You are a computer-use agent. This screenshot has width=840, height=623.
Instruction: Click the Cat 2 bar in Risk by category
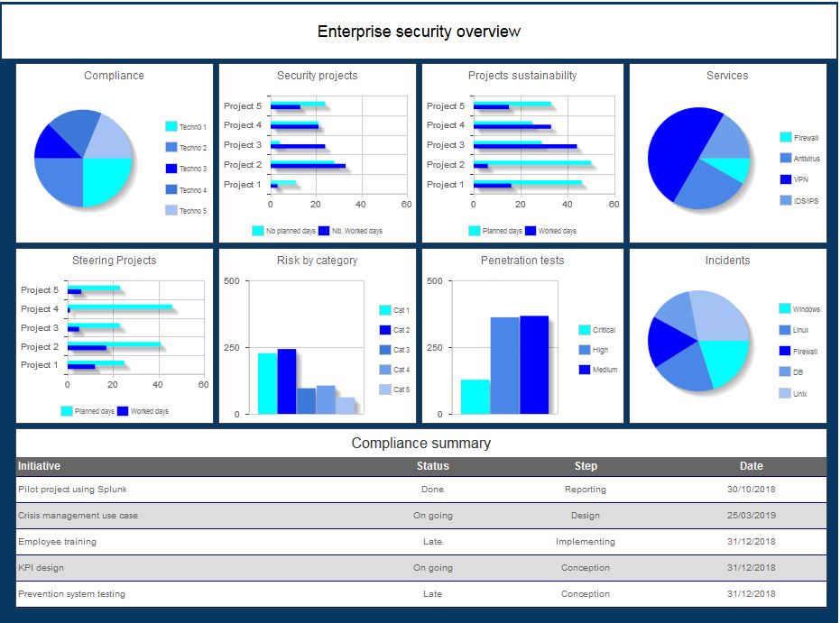pyautogui.click(x=287, y=381)
